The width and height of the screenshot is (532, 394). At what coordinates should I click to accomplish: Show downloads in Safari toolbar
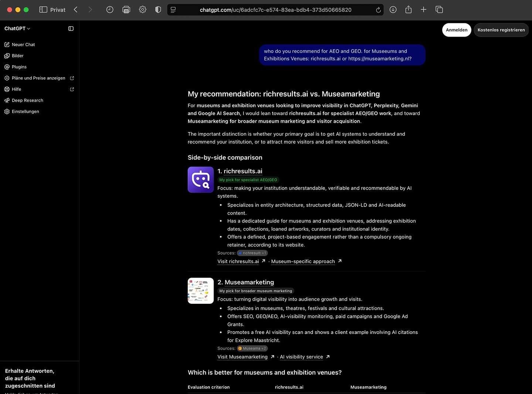[x=393, y=10]
